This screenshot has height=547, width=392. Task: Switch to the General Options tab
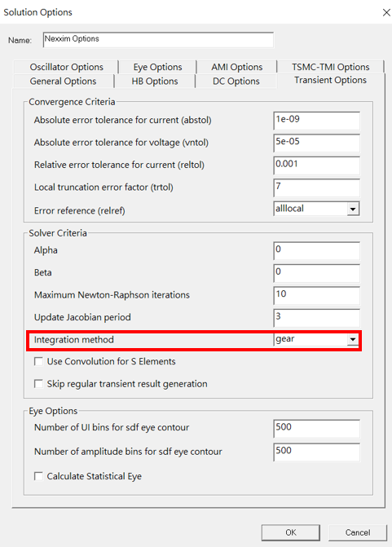click(x=63, y=81)
